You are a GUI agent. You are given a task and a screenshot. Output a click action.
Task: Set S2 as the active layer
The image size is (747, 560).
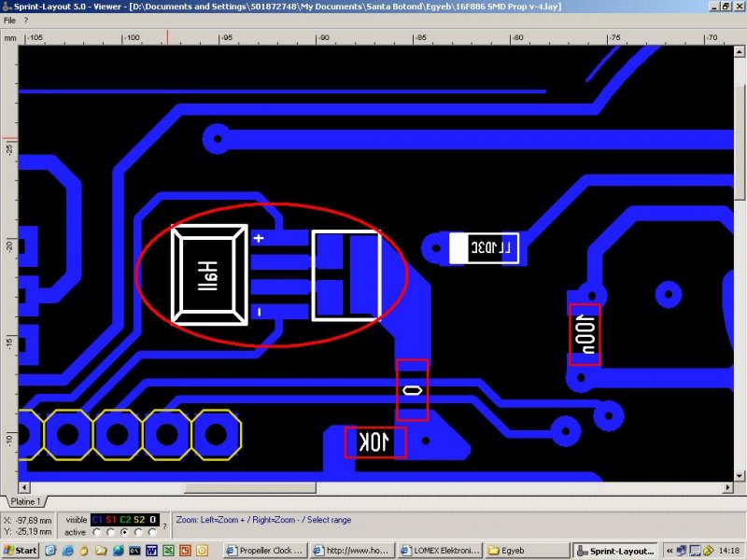tap(138, 532)
